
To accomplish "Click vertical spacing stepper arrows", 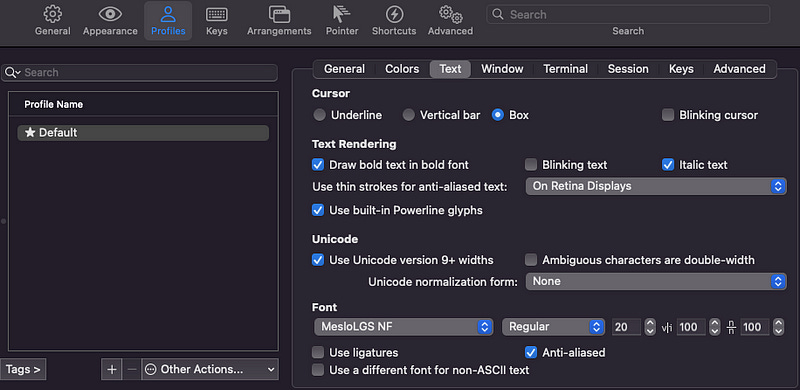I will [x=778, y=327].
